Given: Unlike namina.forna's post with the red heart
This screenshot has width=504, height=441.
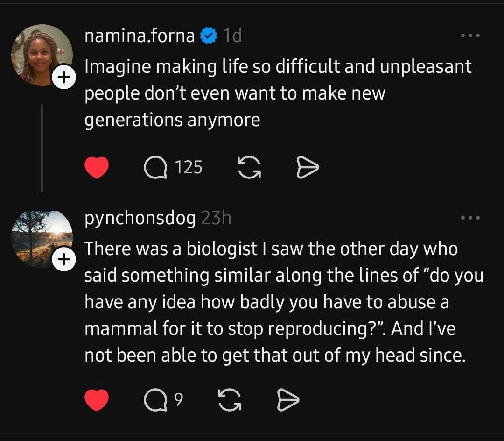Looking at the screenshot, I should tap(97, 167).
